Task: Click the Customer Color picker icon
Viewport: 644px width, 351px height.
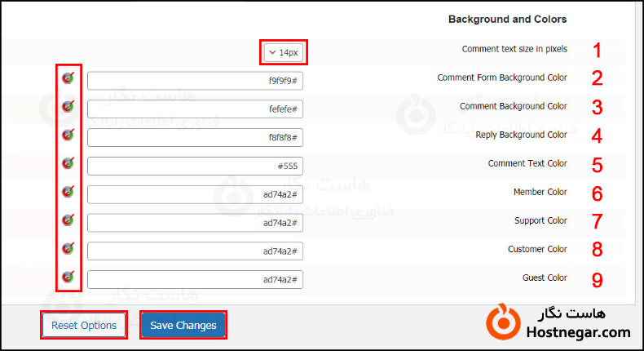Action: [x=68, y=249]
